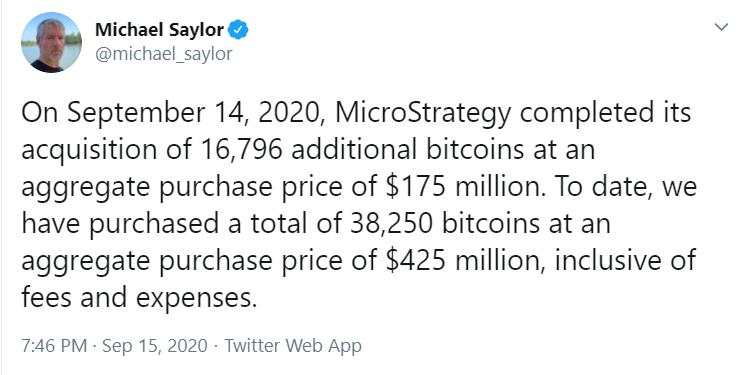The image size is (750, 375).
Task: Click the Sep 15, 2020 date
Action: pyautogui.click(x=154, y=346)
